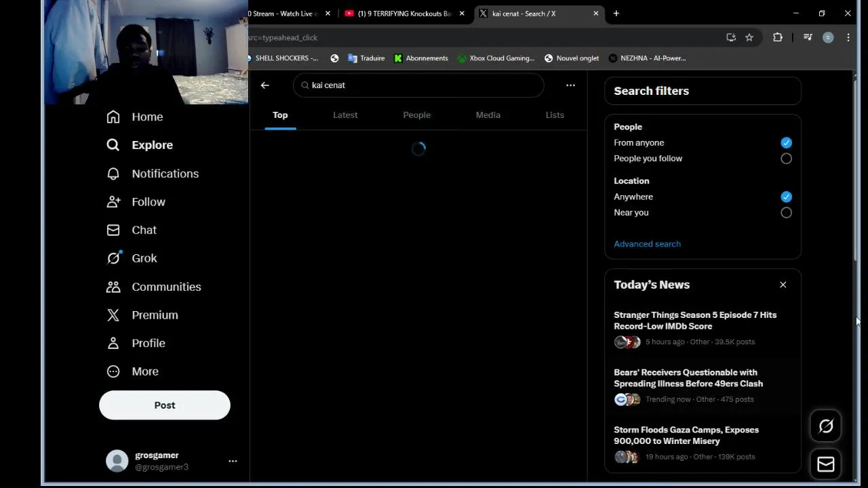
Task: Open SHELL SHOCKERS bookmark
Action: (x=283, y=58)
